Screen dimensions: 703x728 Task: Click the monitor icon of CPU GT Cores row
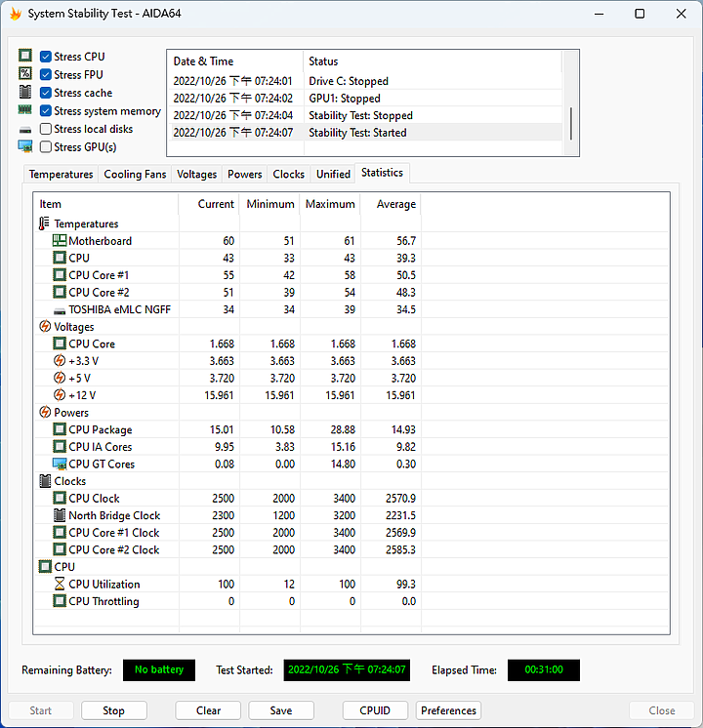pyautogui.click(x=60, y=464)
